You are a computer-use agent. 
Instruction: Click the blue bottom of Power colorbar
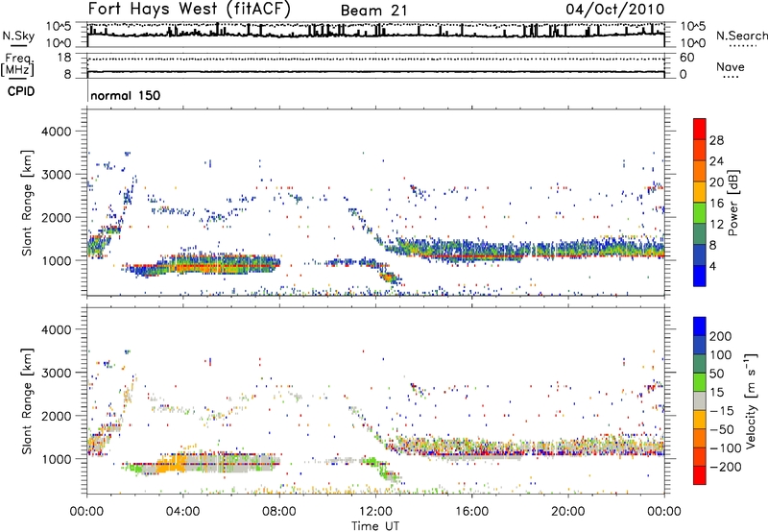coord(700,276)
